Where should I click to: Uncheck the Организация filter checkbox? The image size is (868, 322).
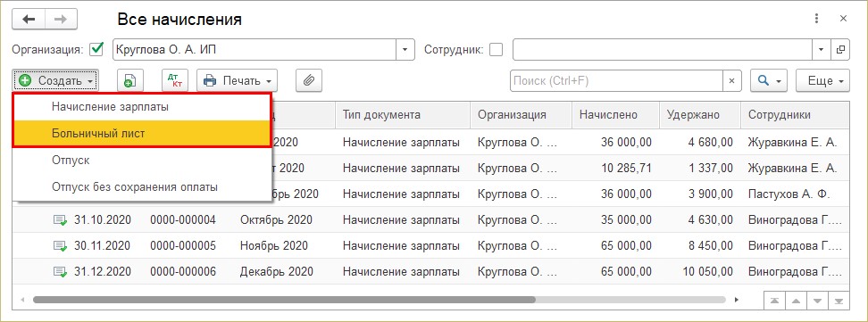pos(96,50)
